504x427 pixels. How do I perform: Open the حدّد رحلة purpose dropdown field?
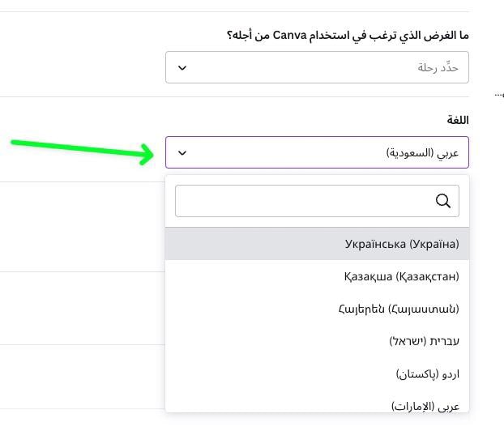pyautogui.click(x=317, y=67)
